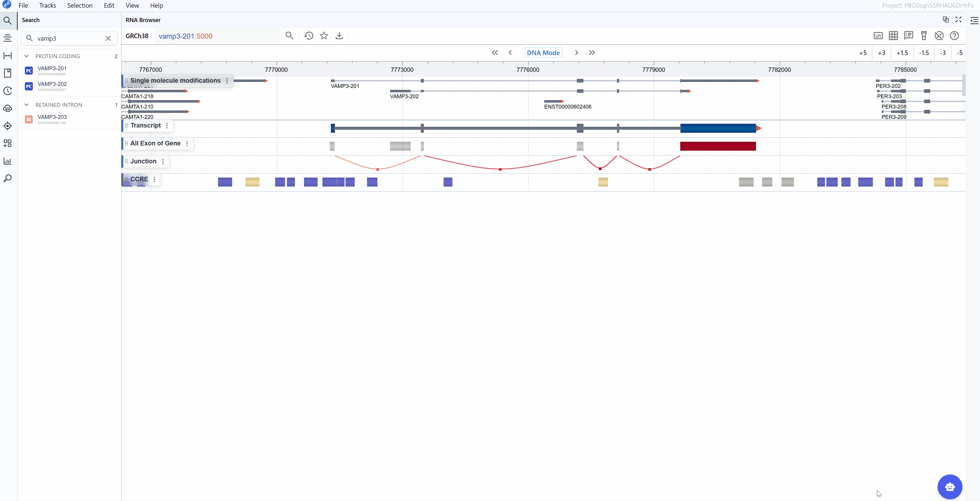
Task: Open the bookmark icon in the left sidebar
Action: (x=8, y=73)
